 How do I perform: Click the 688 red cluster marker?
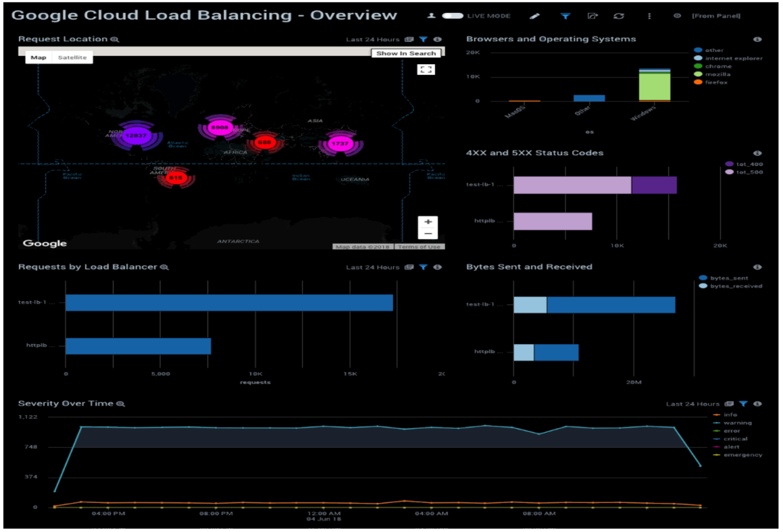tap(265, 143)
